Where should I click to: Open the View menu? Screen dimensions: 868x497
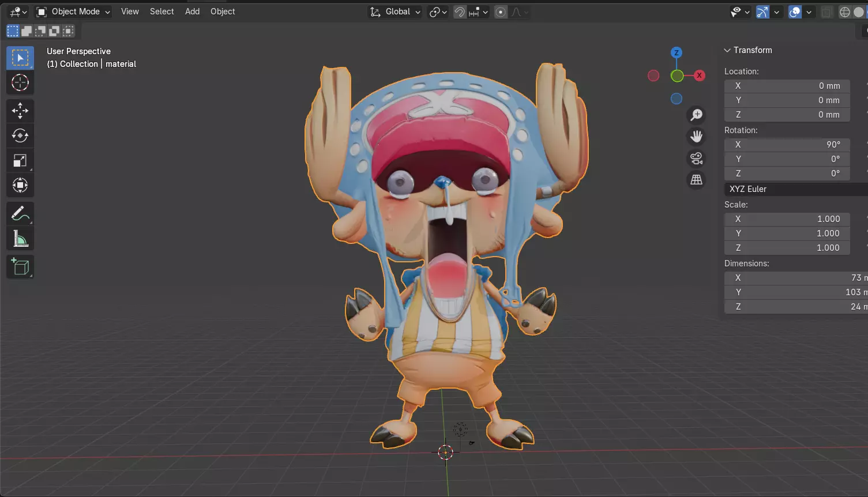point(130,12)
